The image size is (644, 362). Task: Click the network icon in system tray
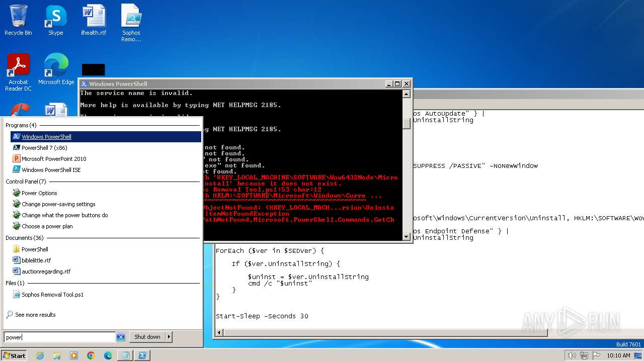[x=584, y=355]
